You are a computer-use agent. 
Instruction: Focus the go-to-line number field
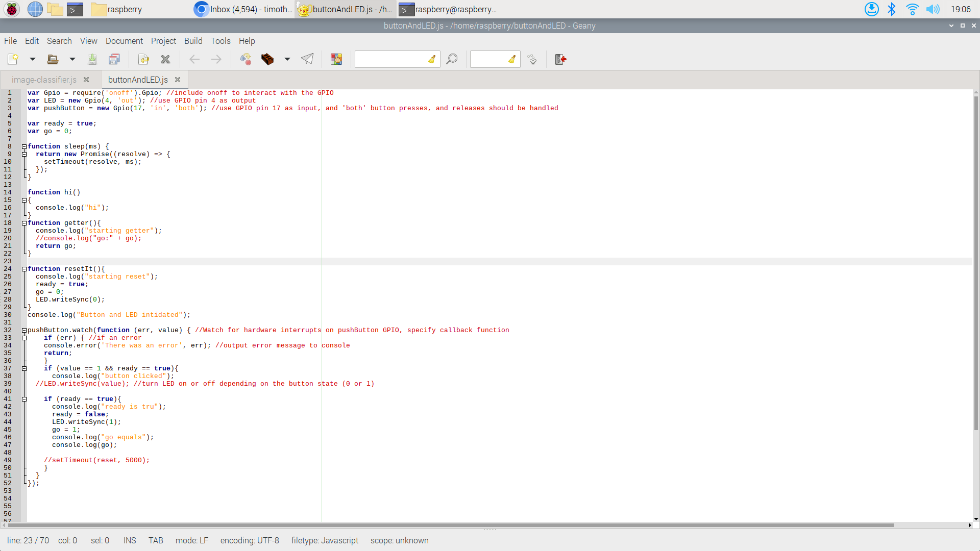(488, 59)
